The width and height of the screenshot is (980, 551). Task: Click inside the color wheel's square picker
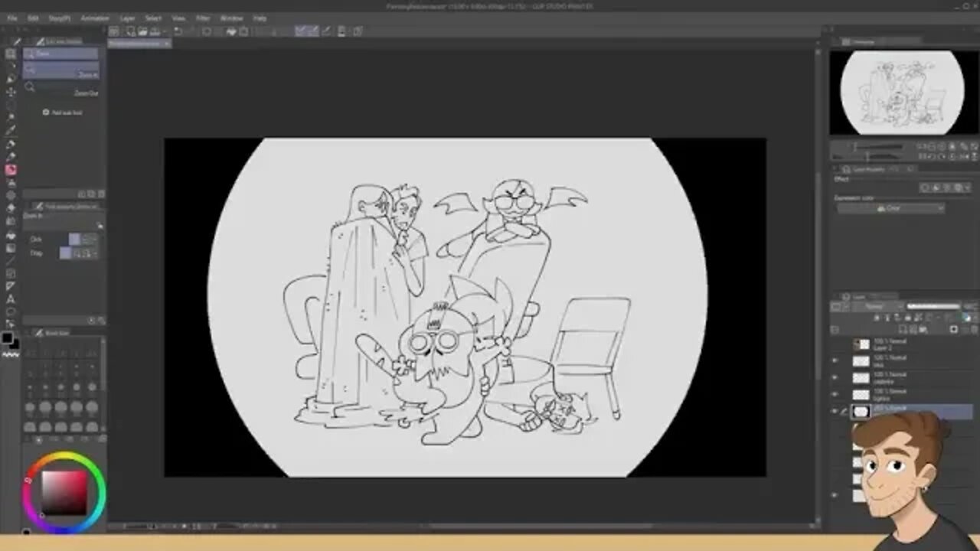click(63, 491)
